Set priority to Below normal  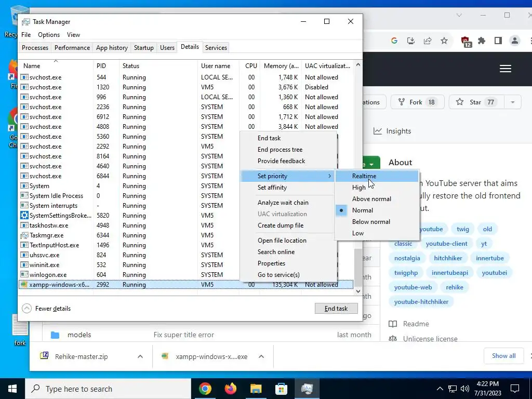point(377,221)
